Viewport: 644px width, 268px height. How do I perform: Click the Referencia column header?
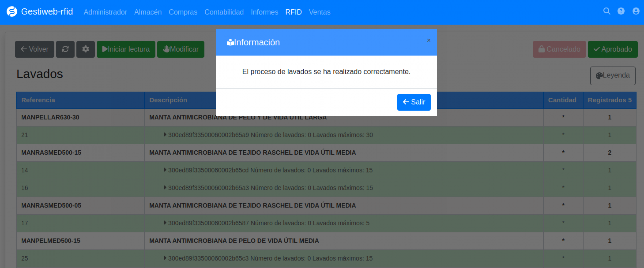tap(80, 100)
